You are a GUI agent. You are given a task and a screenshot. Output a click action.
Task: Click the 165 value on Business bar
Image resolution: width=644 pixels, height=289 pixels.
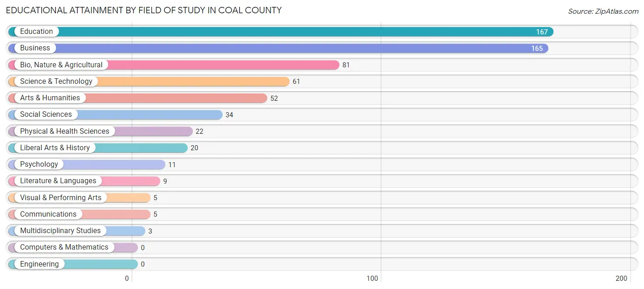point(537,49)
